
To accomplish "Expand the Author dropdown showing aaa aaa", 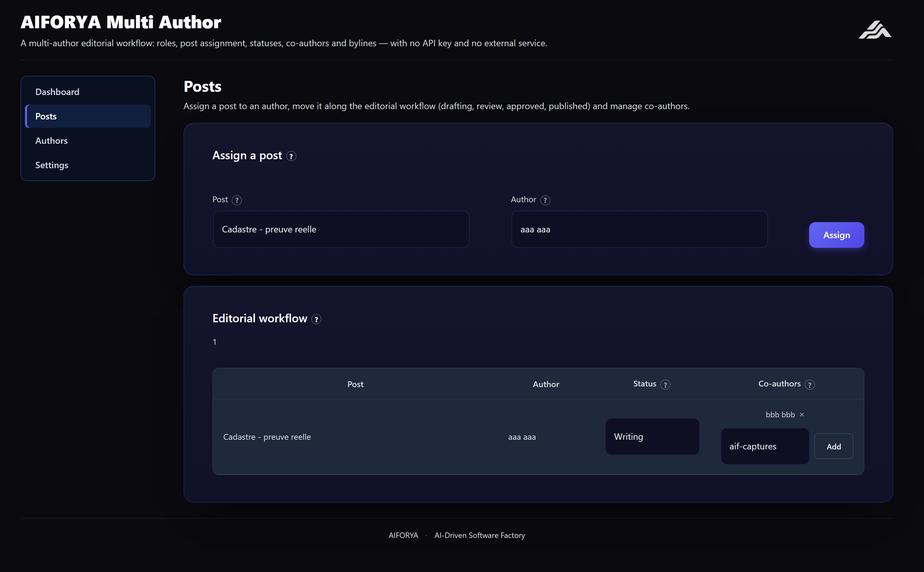I will pyautogui.click(x=639, y=229).
